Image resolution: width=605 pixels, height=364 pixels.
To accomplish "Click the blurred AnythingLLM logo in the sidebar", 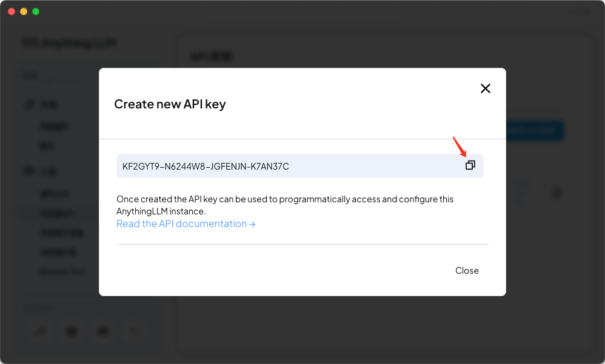I will coord(70,43).
